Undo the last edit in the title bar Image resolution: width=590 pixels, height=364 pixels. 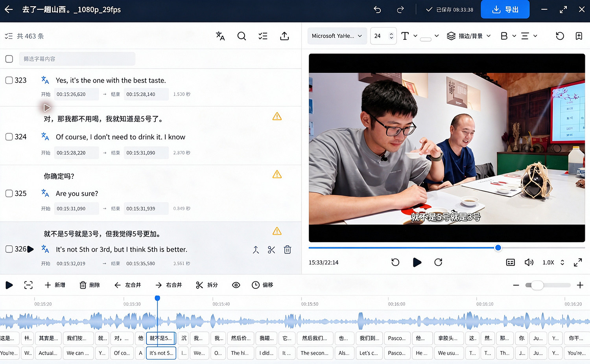click(377, 9)
